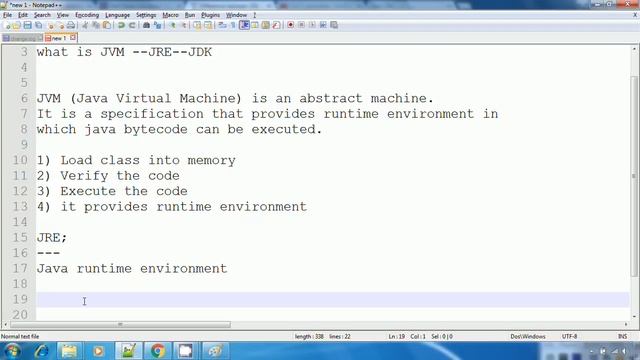Viewport: 640px width, 360px height.
Task: Open the Windows Start button
Action: click(12, 351)
